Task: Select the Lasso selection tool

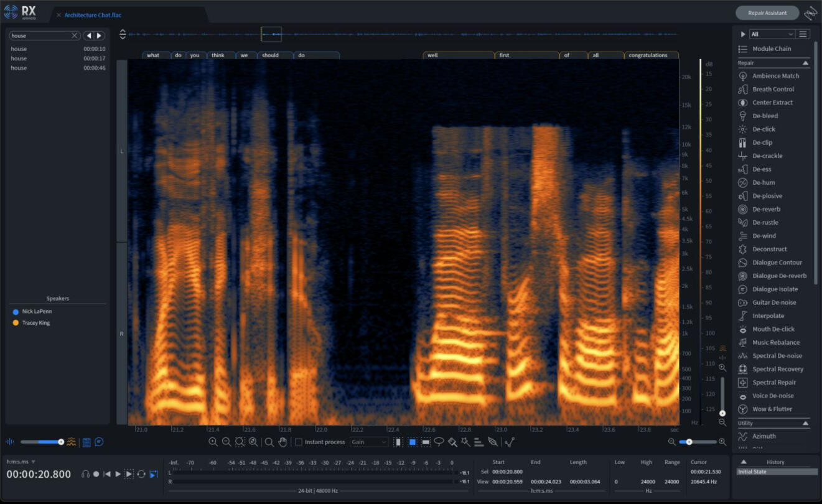Action: 439,442
